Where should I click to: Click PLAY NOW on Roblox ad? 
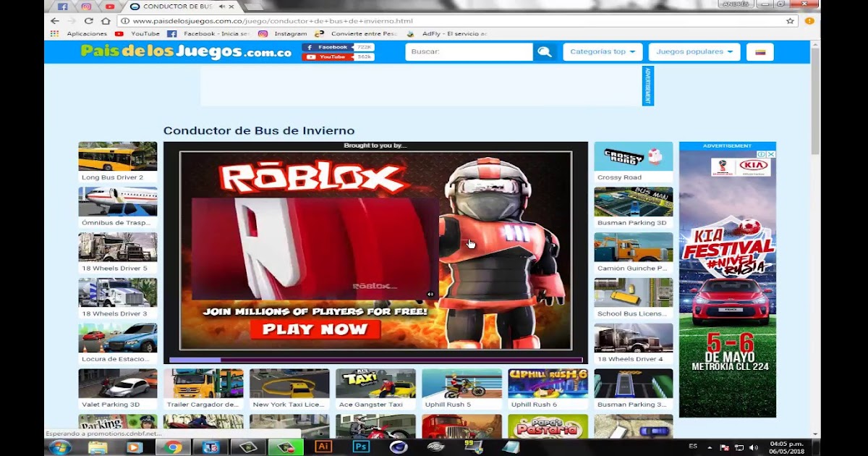pos(315,329)
